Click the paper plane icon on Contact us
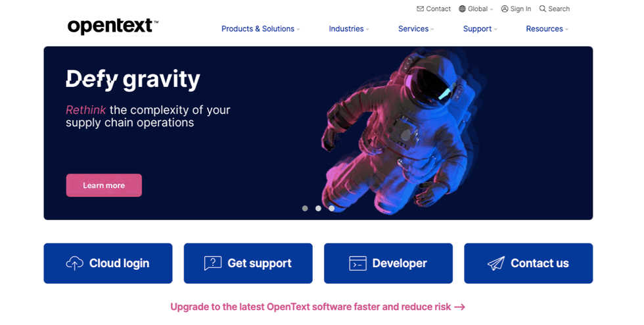The image size is (644, 325). click(496, 263)
